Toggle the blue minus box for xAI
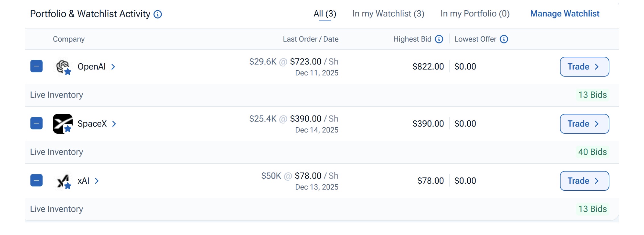 click(x=36, y=180)
